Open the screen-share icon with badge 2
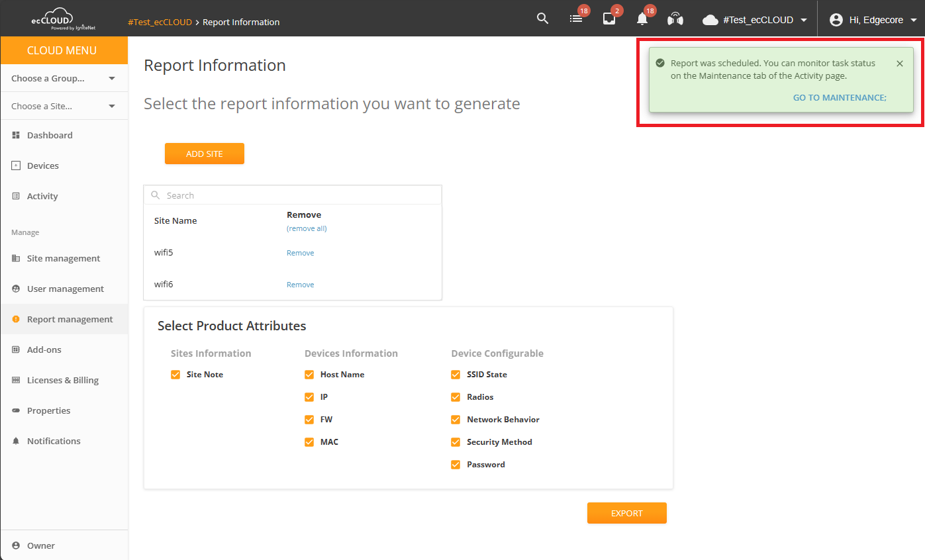This screenshot has height=560, width=925. 609,19
